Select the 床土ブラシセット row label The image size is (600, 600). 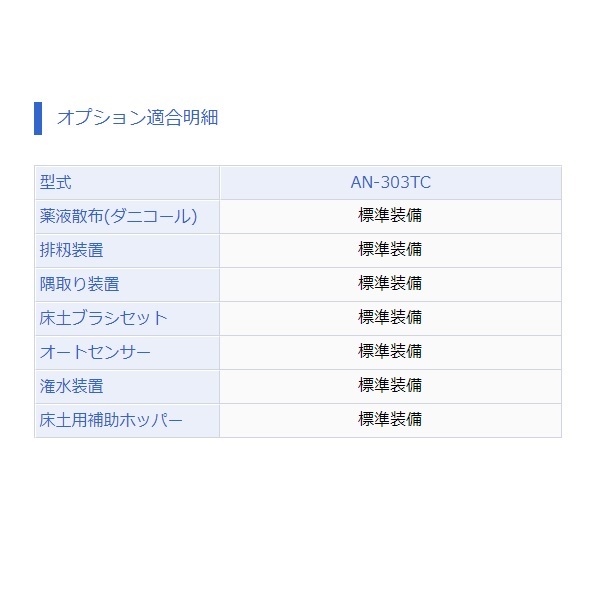[x=103, y=318]
